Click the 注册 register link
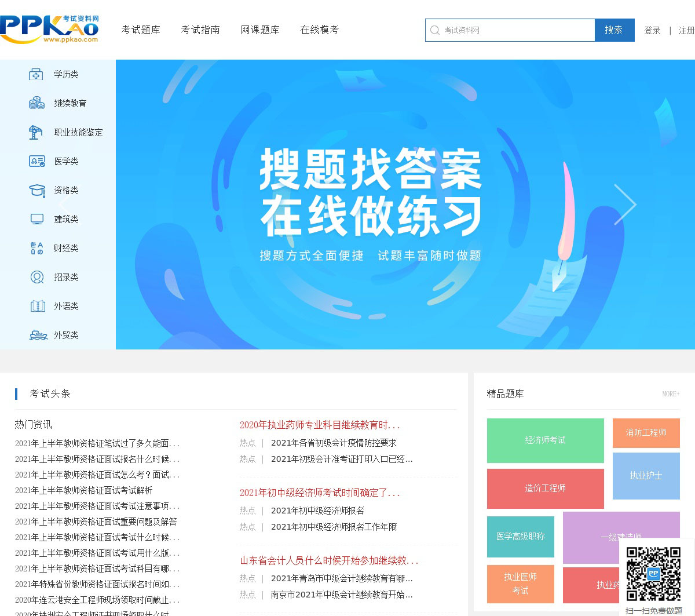The width and height of the screenshot is (695, 616). tap(686, 30)
